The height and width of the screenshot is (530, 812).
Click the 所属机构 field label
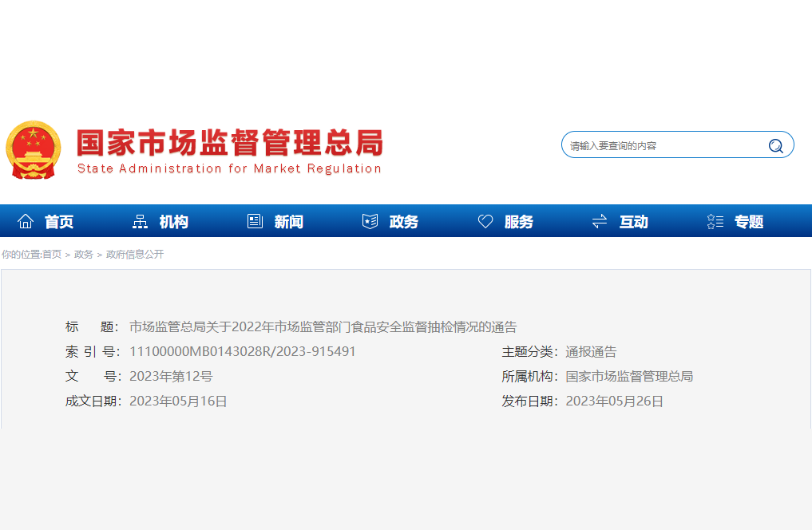[x=529, y=376]
